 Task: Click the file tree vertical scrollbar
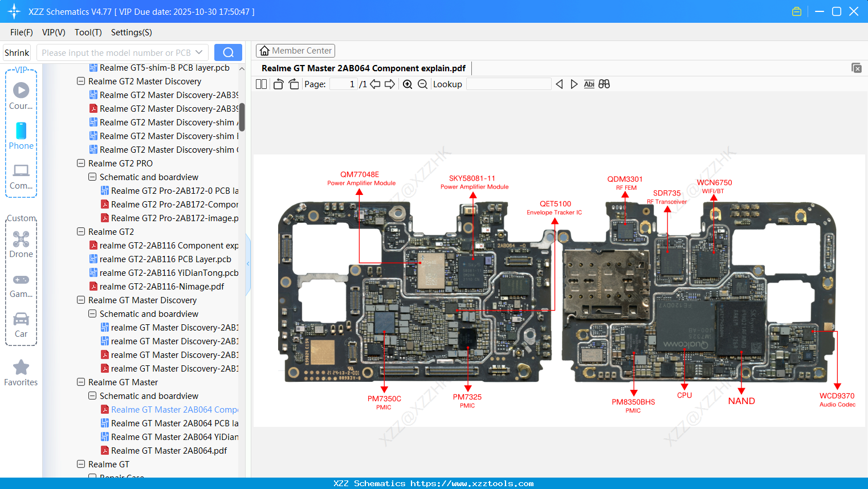point(242,117)
